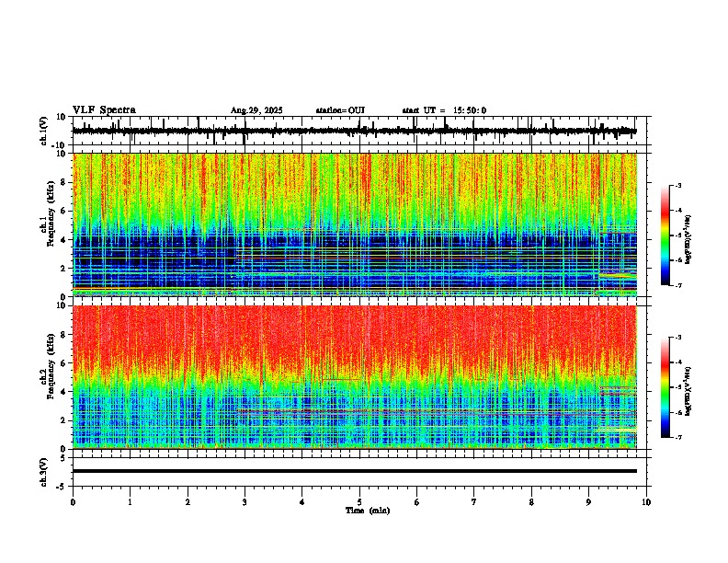Screen dimensions: 728x563
Task: Click the "-3" label on ch.1 colorbar
Action: (x=678, y=186)
